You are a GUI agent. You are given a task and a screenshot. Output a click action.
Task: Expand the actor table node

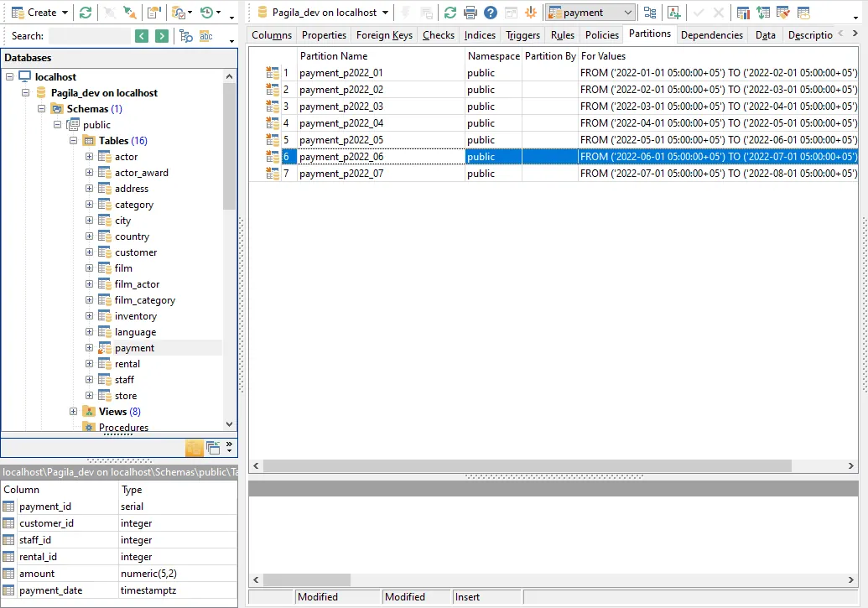[x=89, y=157]
